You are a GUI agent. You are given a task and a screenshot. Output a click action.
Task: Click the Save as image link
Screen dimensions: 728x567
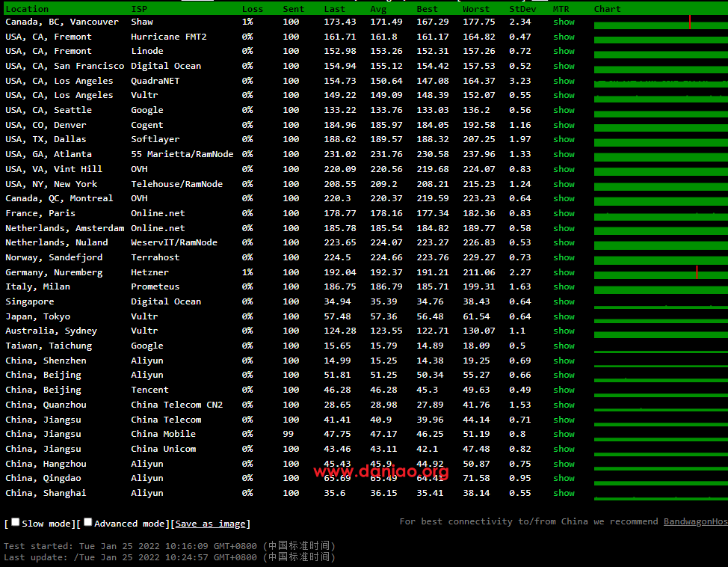[210, 524]
